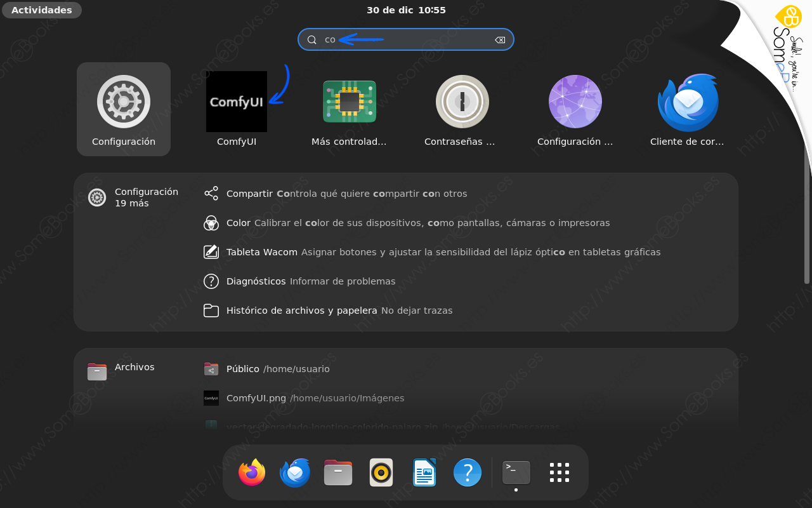Screen dimensions: 812x508
Task: Open LibreOffice Writer from the dock
Action: click(424, 472)
